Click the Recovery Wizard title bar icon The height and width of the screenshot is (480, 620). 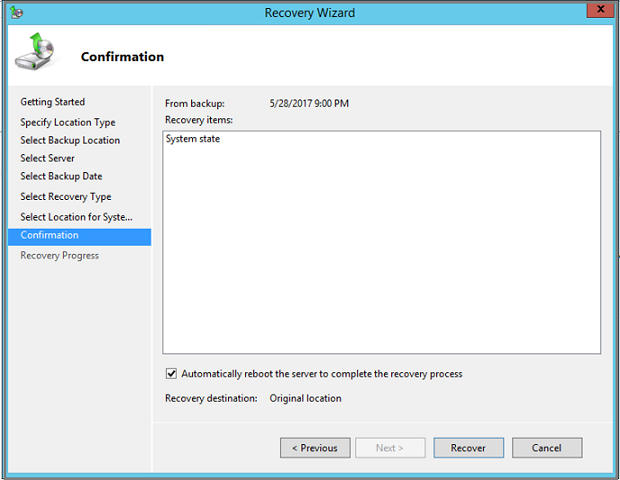coord(16,12)
